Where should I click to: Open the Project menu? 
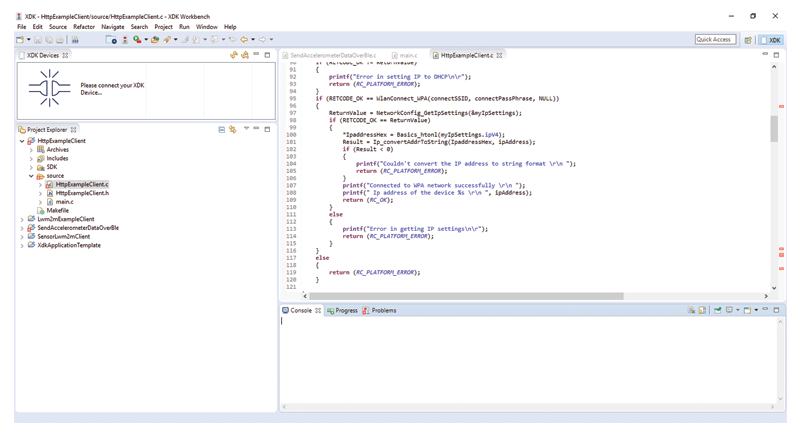[x=163, y=27]
